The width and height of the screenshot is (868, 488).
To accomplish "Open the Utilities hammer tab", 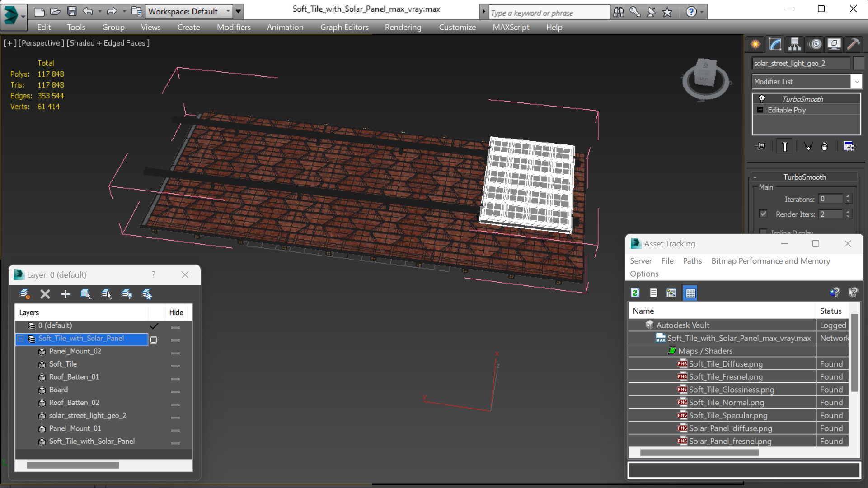I will (854, 44).
